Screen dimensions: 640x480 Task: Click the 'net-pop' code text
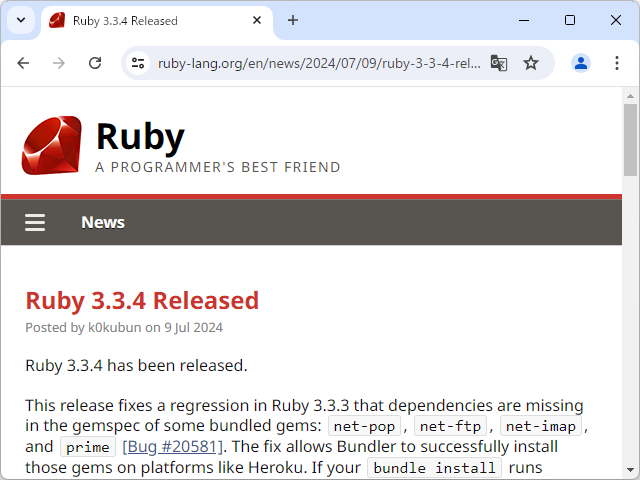(364, 427)
